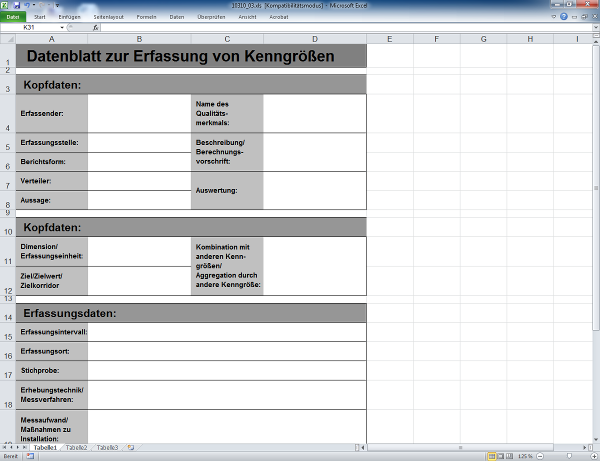This screenshot has height=461, width=600.
Task: Open the Seitenlayout ribbon tab
Action: (x=110, y=17)
